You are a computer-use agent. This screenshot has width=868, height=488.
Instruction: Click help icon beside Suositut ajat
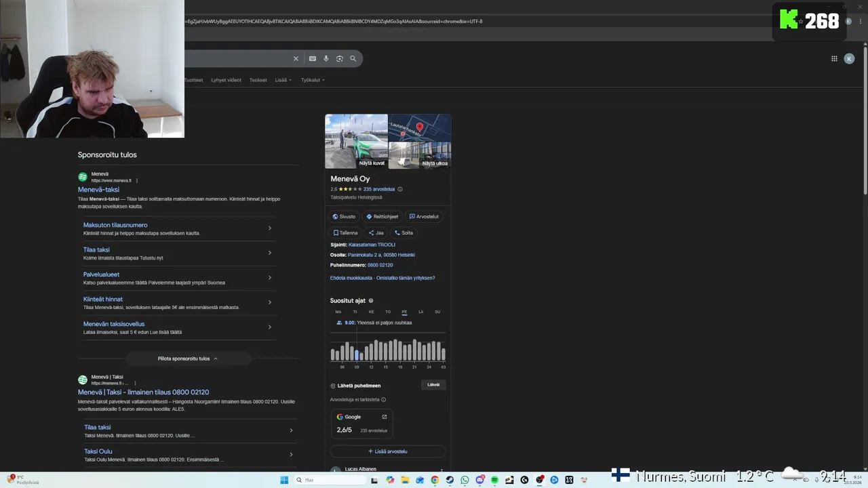pos(371,301)
